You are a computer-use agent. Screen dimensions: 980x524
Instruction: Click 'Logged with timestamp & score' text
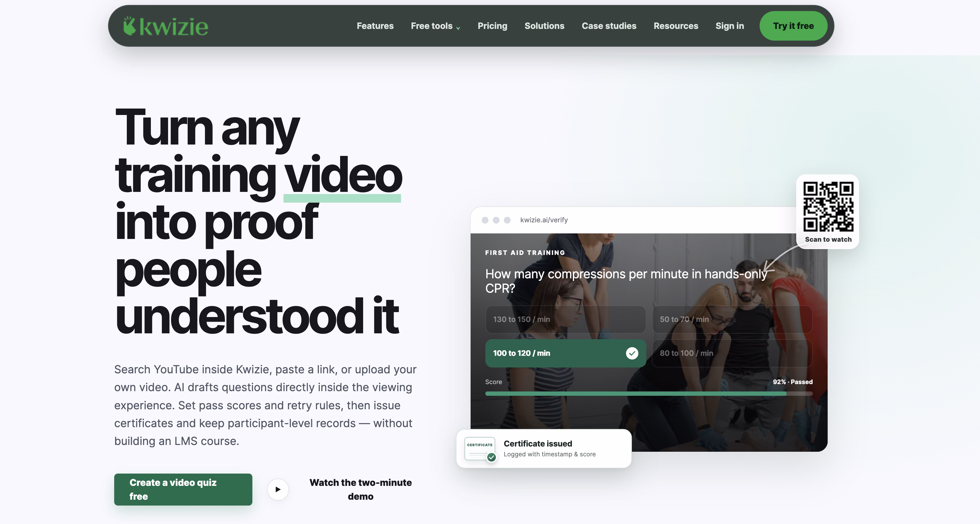pyautogui.click(x=549, y=454)
